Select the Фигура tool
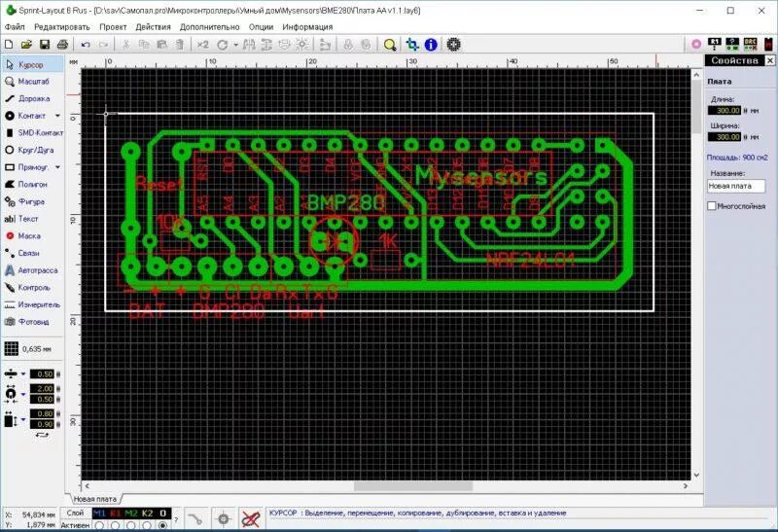The height and width of the screenshot is (532, 778). click(x=33, y=201)
